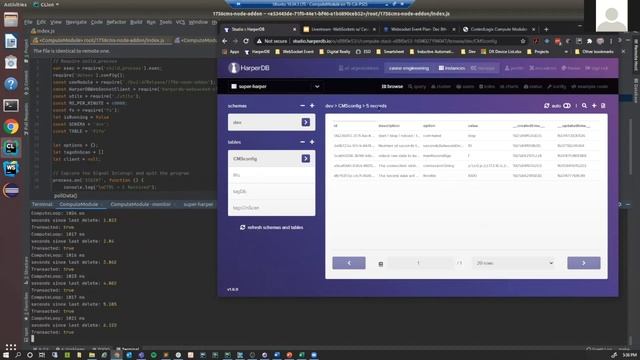Launch Google Chrome from the dock
This screenshot has width=640, height=360.
[11, 127]
